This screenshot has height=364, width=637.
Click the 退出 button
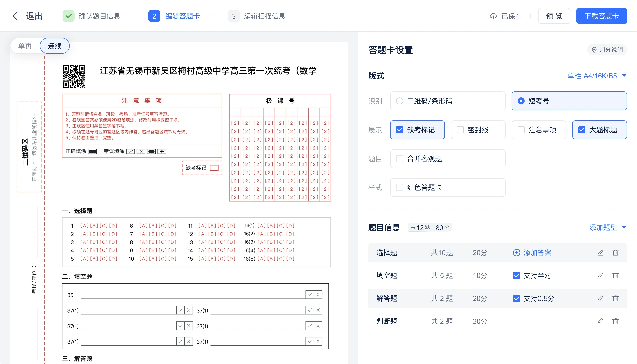(x=34, y=16)
